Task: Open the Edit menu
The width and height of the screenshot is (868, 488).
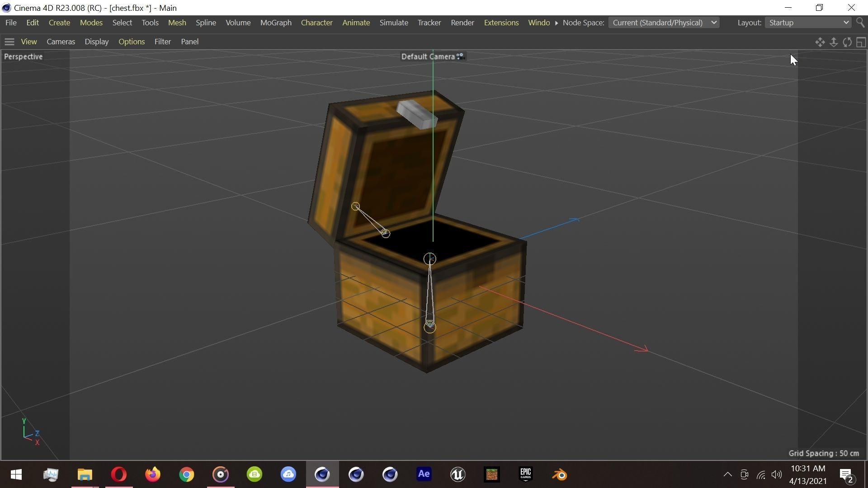Action: click(x=33, y=23)
